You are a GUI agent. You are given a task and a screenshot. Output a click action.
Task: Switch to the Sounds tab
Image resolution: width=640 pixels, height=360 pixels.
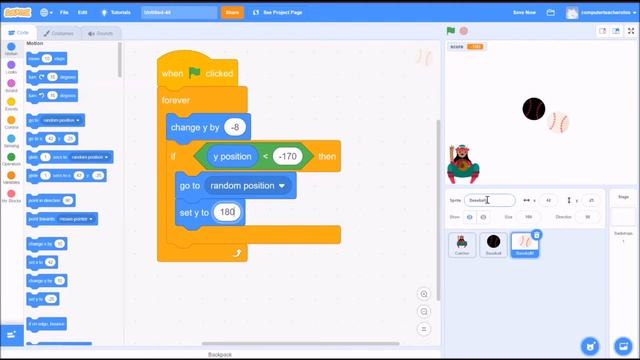100,33
